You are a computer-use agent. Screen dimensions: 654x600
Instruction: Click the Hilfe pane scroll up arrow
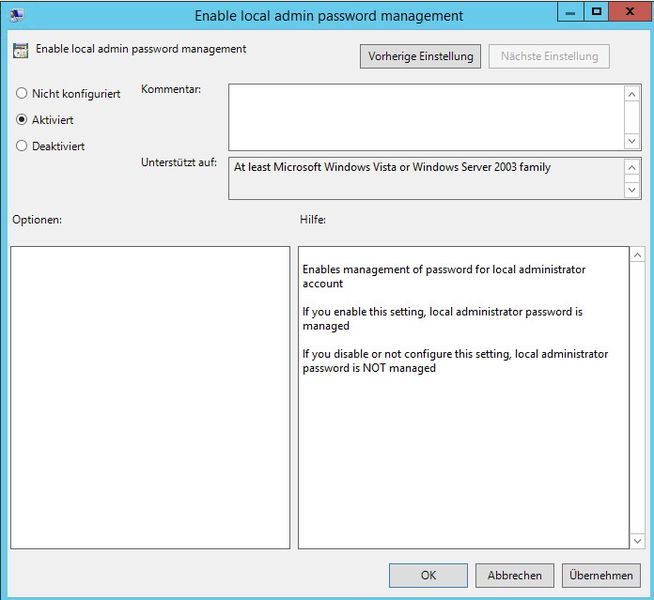[x=637, y=255]
